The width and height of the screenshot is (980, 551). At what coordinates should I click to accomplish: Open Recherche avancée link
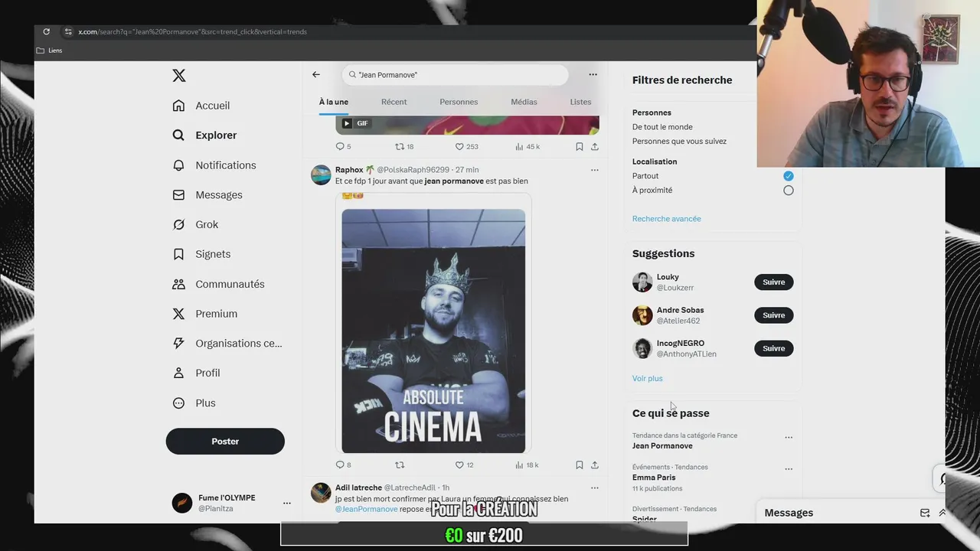[x=666, y=219]
